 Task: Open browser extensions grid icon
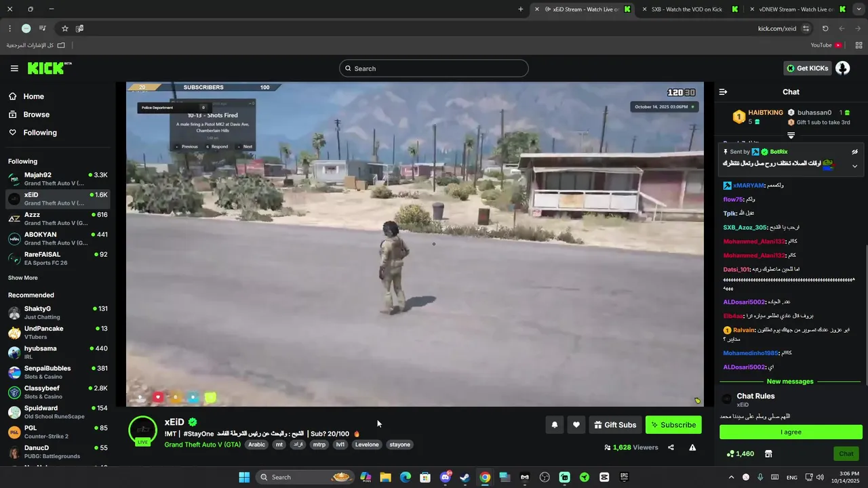859,45
